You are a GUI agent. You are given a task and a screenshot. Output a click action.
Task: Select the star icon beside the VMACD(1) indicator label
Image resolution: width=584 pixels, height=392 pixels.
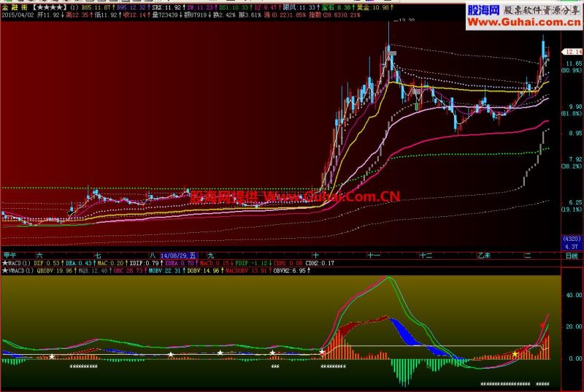point(5,271)
